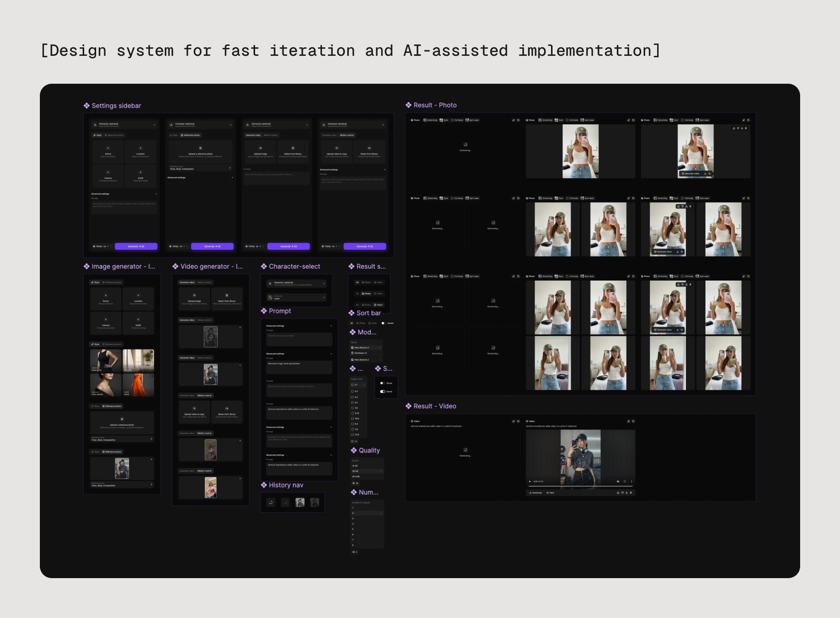Delete the video result using trash icon
This screenshot has width=840, height=618.
(631, 493)
